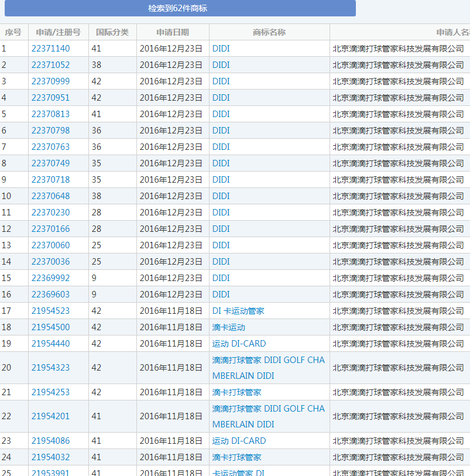The width and height of the screenshot is (470, 476).
Task: Click the 申请日期 column header
Action: pos(173,32)
